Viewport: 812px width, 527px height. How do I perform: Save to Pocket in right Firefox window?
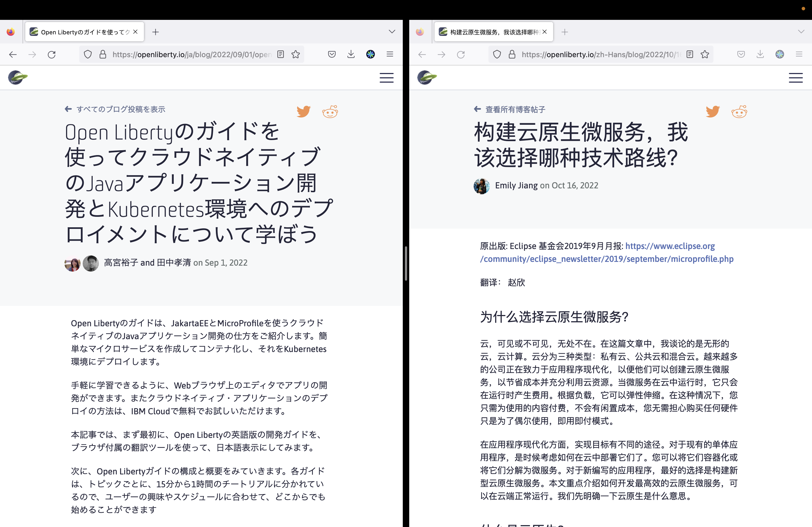741,54
